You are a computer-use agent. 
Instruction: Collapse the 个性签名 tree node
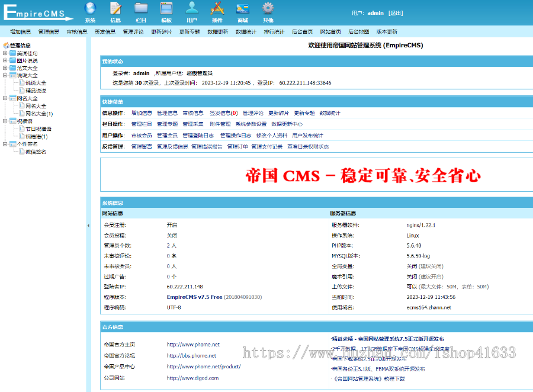(5, 144)
